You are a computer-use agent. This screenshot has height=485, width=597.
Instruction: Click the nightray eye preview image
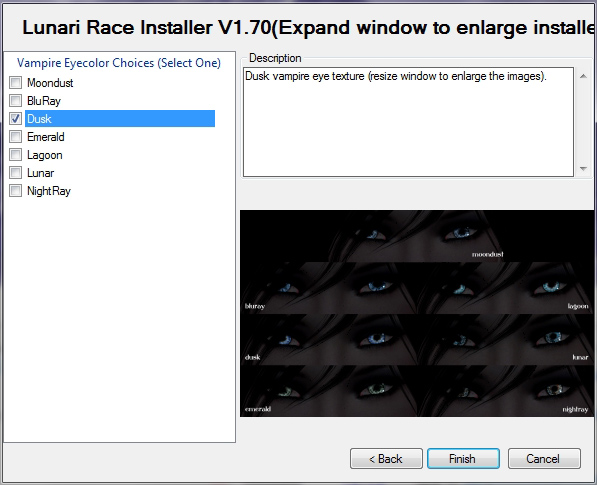point(505,391)
